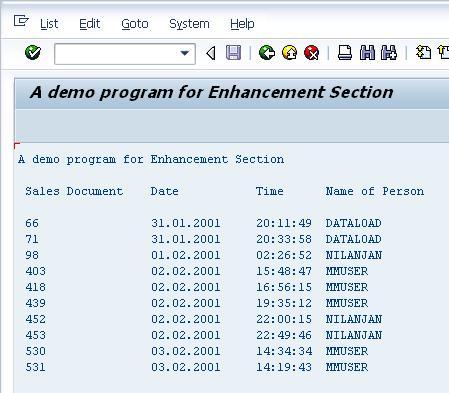The image size is (449, 393).
Task: Open the Help menu
Action: (x=242, y=24)
